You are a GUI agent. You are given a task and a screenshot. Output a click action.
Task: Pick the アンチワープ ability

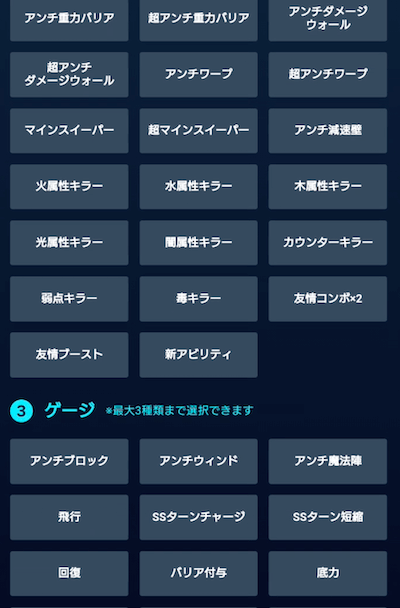pos(198,74)
